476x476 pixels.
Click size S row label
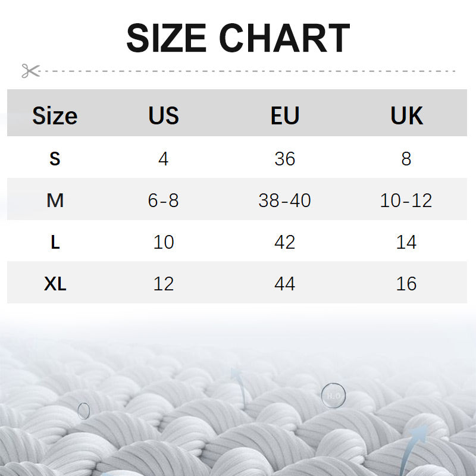[x=55, y=159]
